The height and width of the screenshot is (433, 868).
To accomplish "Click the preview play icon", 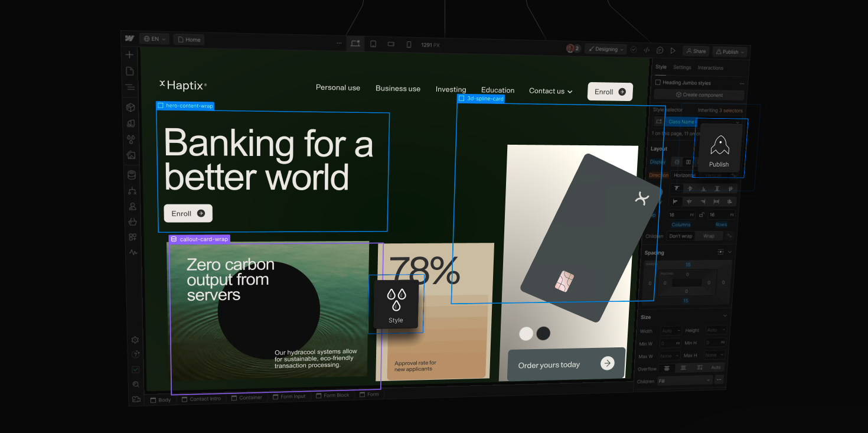I will [x=673, y=51].
